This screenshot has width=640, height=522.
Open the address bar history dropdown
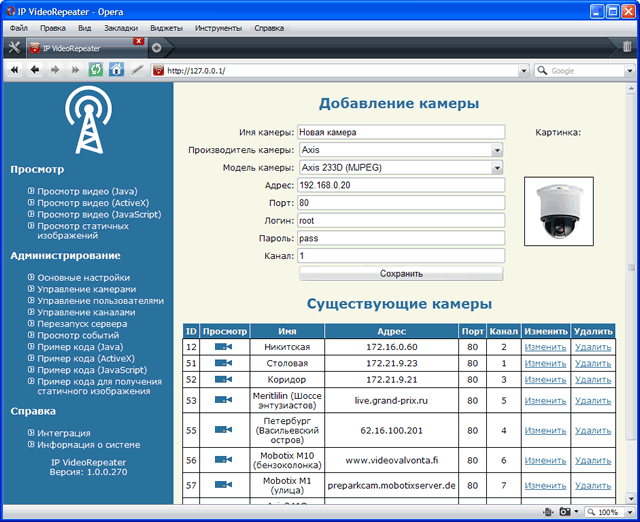click(x=524, y=71)
